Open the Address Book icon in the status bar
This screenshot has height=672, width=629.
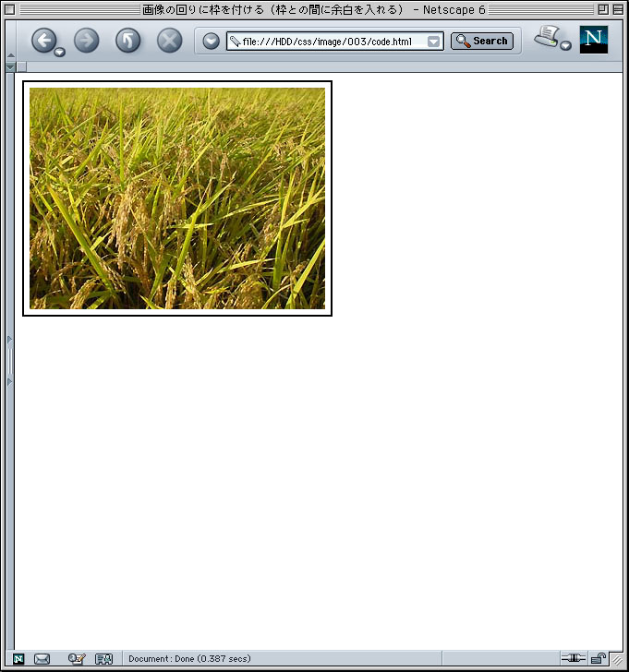tap(103, 659)
